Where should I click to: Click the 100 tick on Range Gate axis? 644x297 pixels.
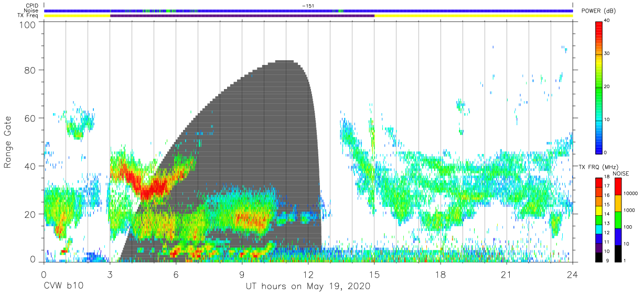pyautogui.click(x=27, y=25)
